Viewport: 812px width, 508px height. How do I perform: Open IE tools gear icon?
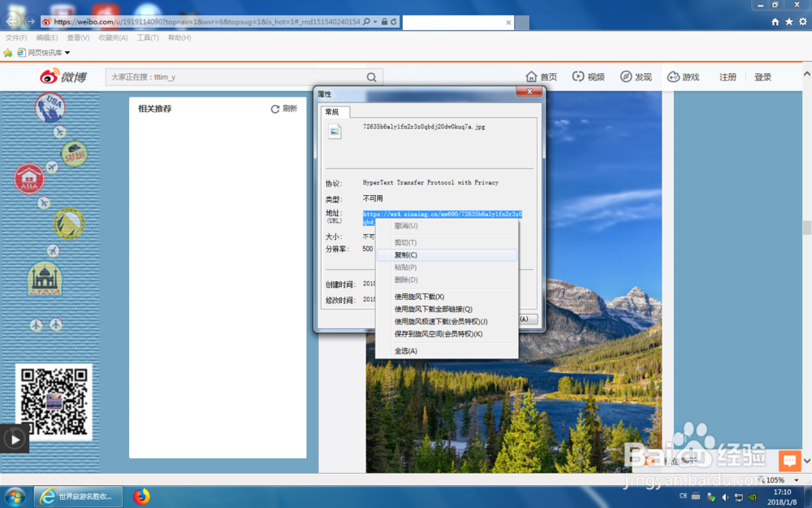click(803, 22)
